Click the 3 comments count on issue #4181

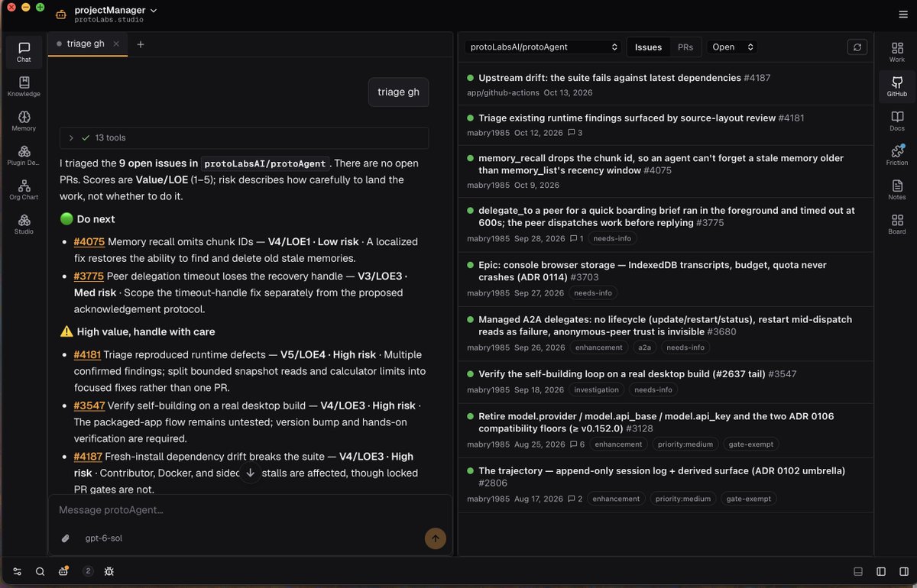click(575, 132)
